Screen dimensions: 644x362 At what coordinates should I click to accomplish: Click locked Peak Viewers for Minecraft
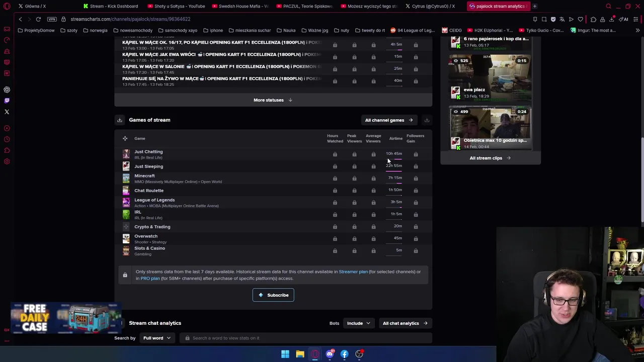point(354,178)
